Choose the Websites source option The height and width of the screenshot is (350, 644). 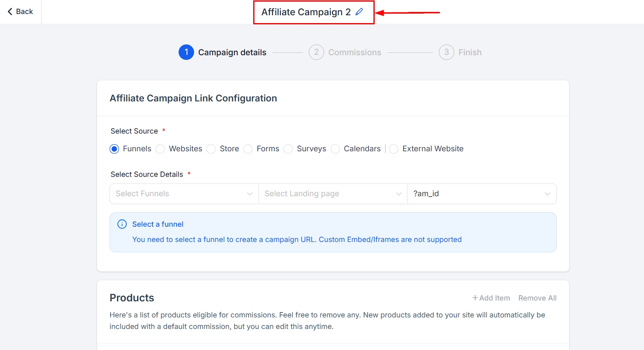point(161,149)
